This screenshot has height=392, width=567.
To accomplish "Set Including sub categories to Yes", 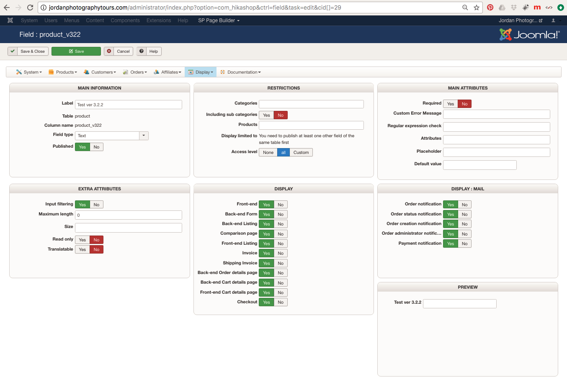I will [266, 115].
